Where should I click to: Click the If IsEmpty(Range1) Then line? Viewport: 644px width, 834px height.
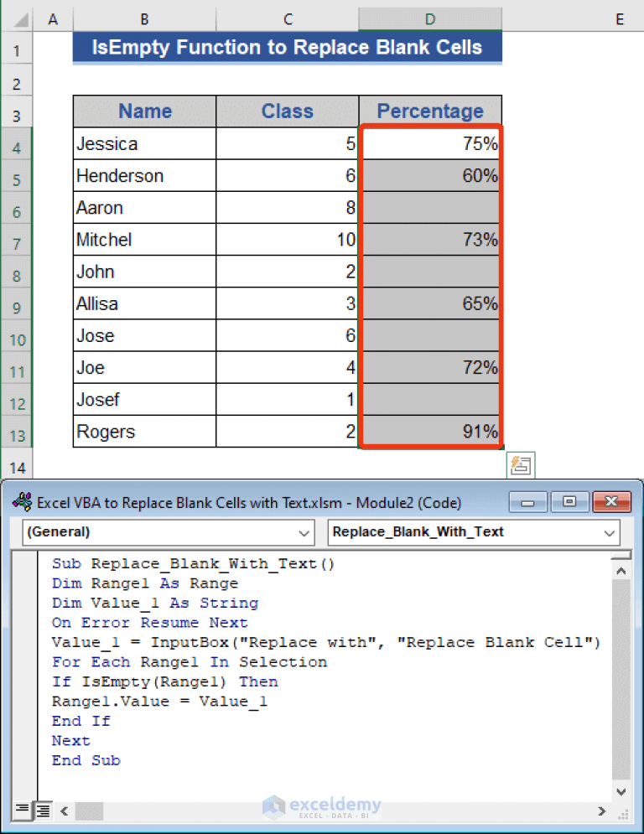165,682
